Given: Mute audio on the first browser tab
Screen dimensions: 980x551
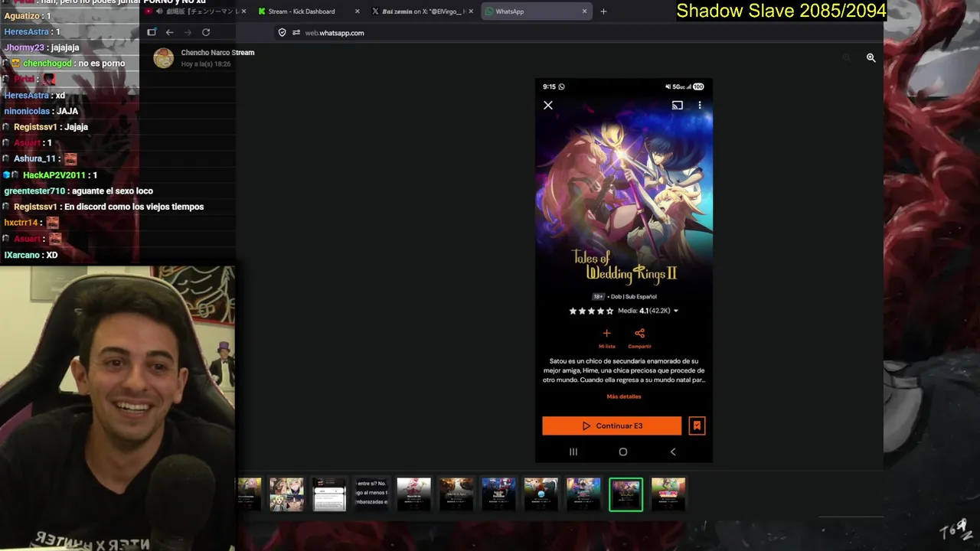Looking at the screenshot, I should coord(159,11).
